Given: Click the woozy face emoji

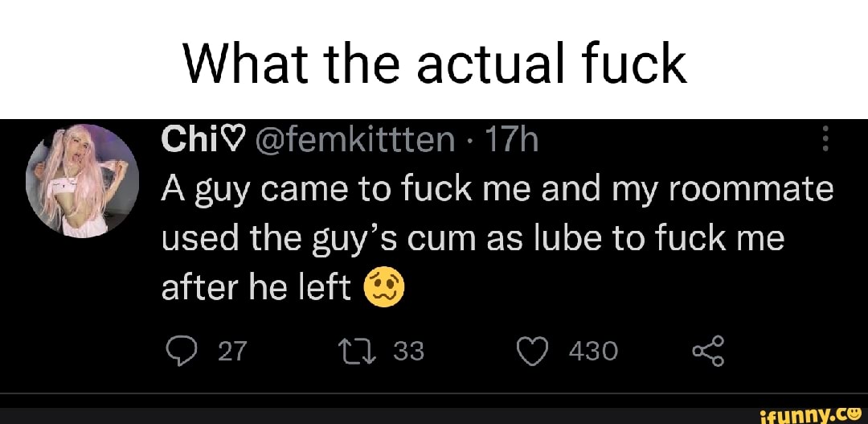Looking at the screenshot, I should click(x=385, y=289).
